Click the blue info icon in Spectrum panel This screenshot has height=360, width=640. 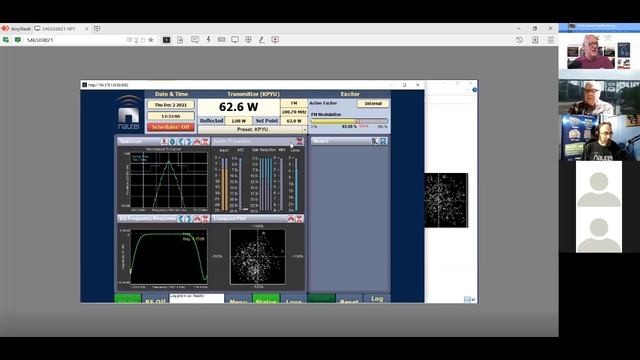point(172,142)
